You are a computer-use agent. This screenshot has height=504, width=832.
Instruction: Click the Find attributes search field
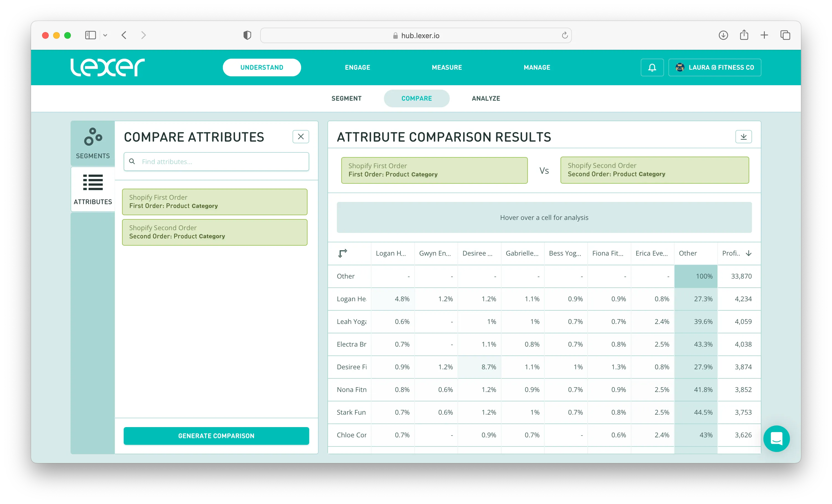click(216, 161)
